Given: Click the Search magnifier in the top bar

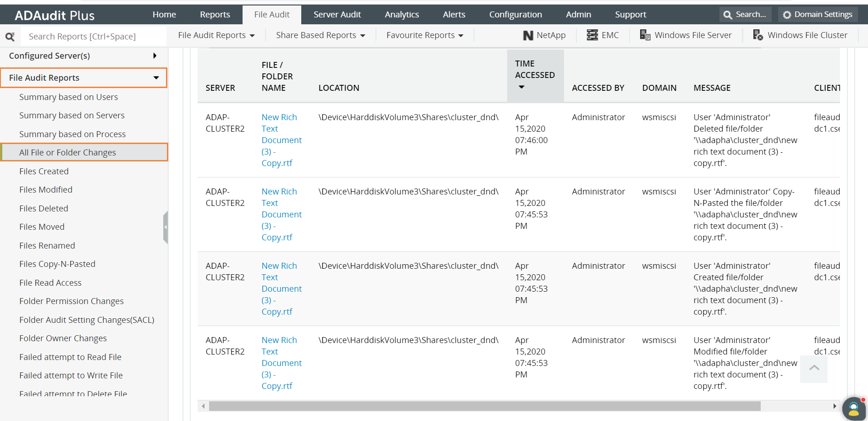Looking at the screenshot, I should tap(745, 14).
